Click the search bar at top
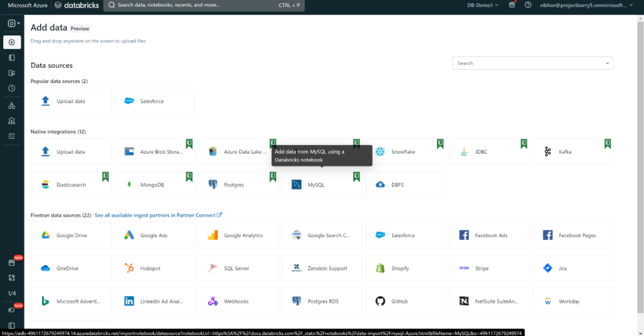Image resolution: width=644 pixels, height=336 pixels. (204, 5)
